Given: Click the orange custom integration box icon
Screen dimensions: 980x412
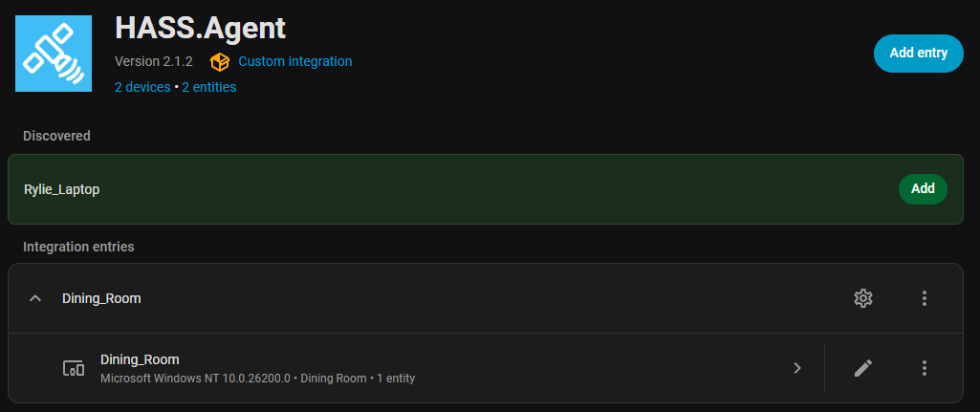Looking at the screenshot, I should point(220,61).
